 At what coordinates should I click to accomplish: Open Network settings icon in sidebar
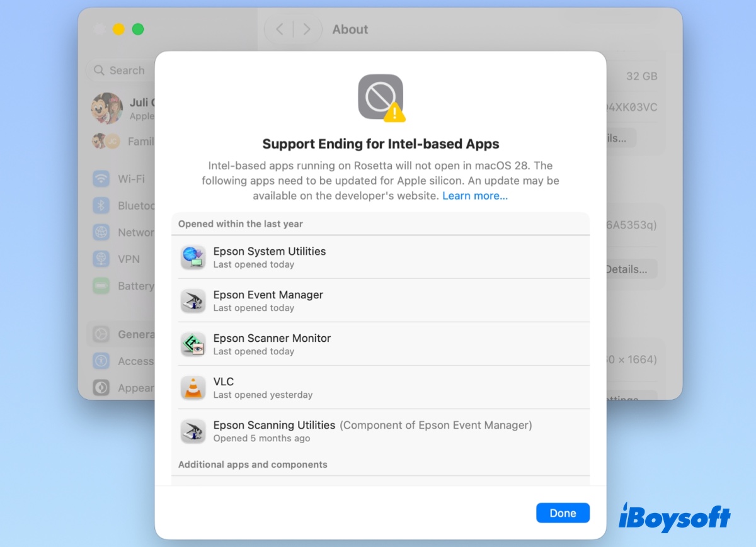[x=101, y=232]
